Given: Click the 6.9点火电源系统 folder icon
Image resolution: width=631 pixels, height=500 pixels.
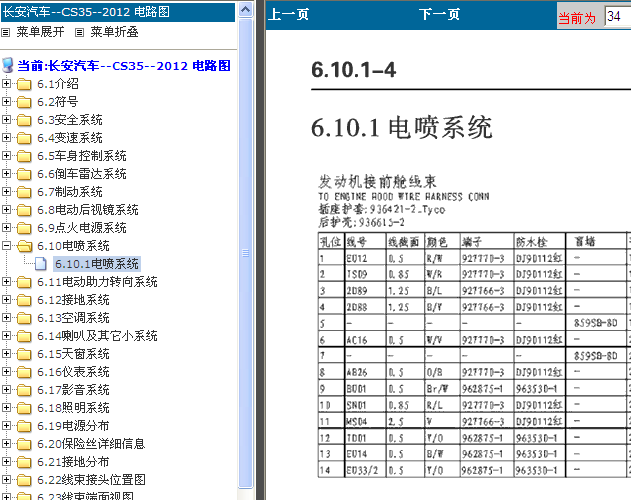Looking at the screenshot, I should pyautogui.click(x=24, y=228).
